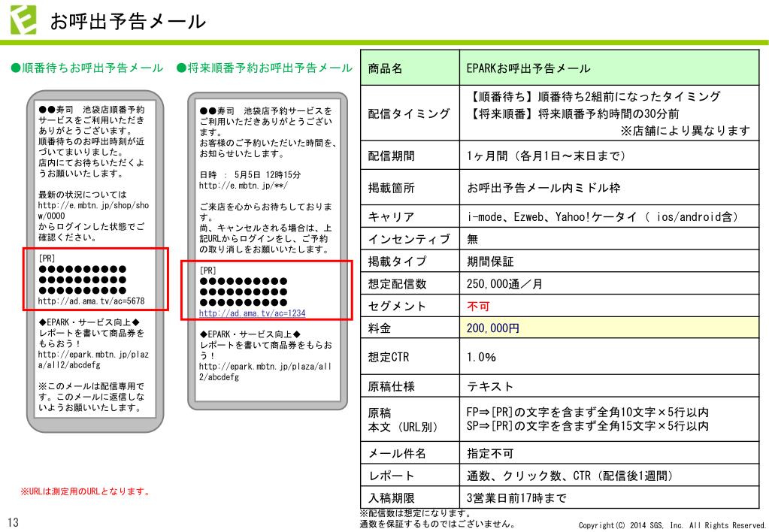769x532 pixels.
Task: Open the epark.mbtn.jp/plaza URL in left mail
Action: (93, 359)
